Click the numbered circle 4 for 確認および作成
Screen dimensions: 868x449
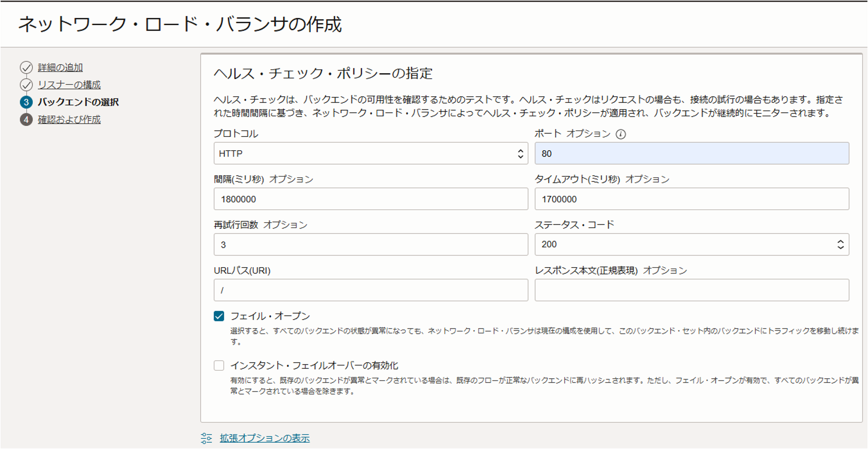27,120
